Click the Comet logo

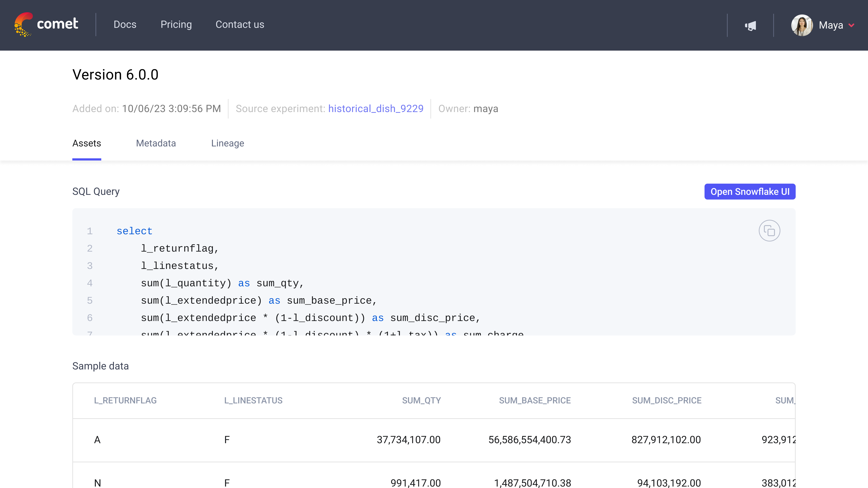[x=46, y=25]
